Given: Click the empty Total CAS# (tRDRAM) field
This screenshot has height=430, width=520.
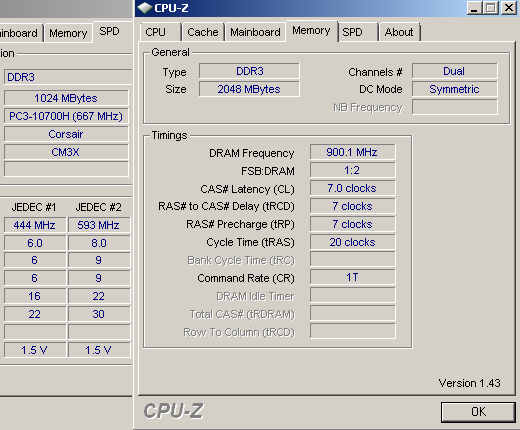Looking at the screenshot, I should point(353,313).
